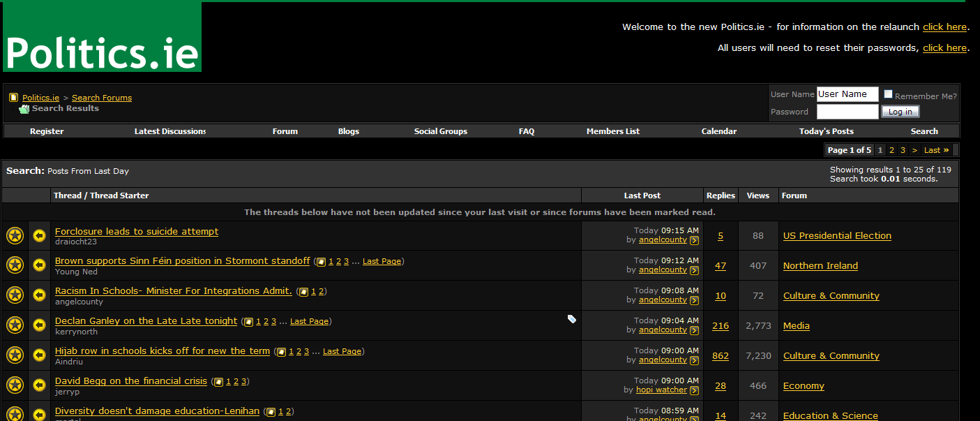Screen dimensions: 980x421
Task: Open page jump dropdown after Last »
Action: (x=956, y=150)
